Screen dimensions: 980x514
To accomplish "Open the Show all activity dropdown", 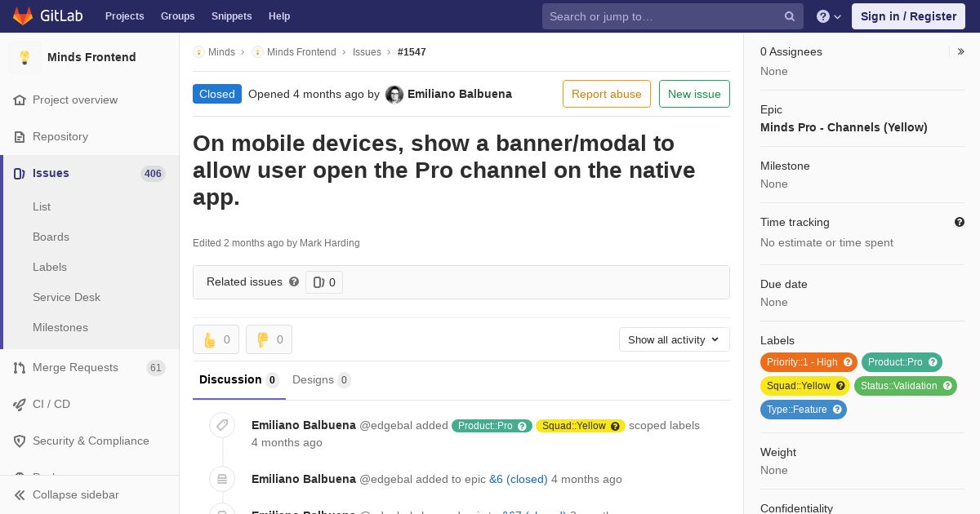I will [x=675, y=339].
